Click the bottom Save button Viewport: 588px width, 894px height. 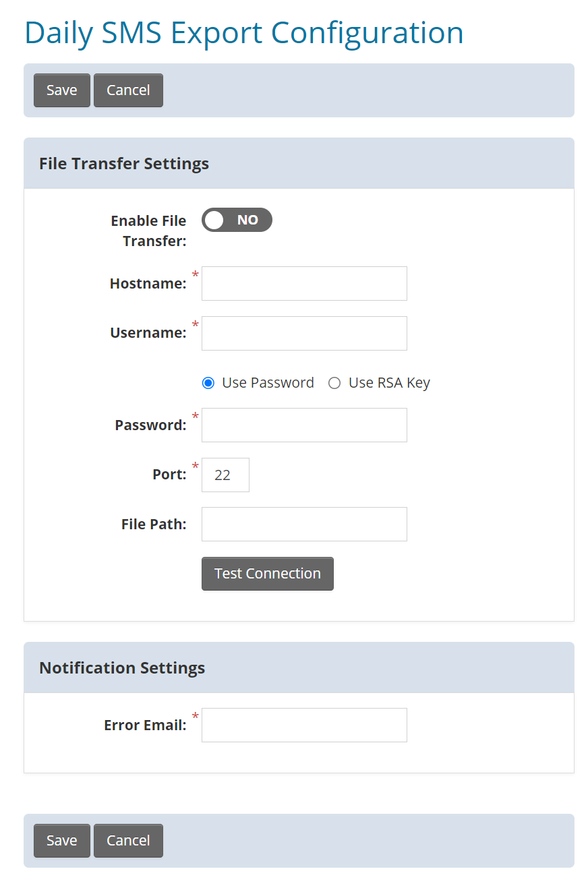(x=61, y=840)
